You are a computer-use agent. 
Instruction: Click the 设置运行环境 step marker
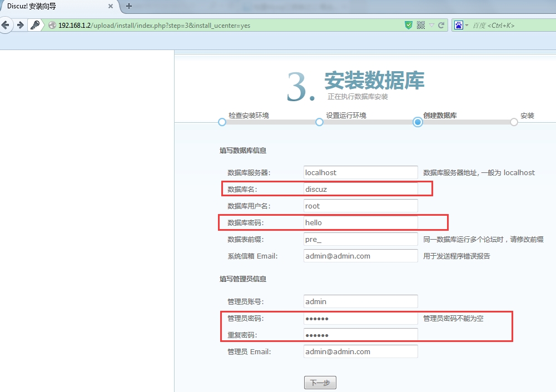[x=319, y=122]
